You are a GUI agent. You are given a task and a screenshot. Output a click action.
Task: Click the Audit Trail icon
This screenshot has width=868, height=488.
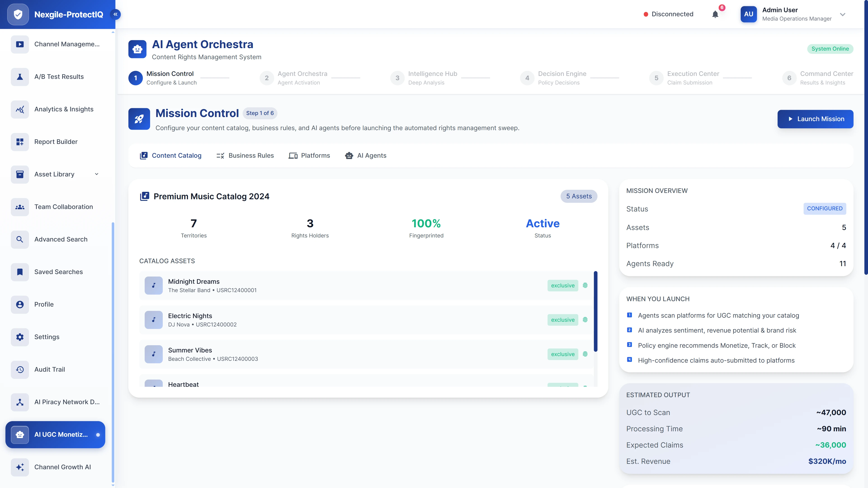point(19,369)
